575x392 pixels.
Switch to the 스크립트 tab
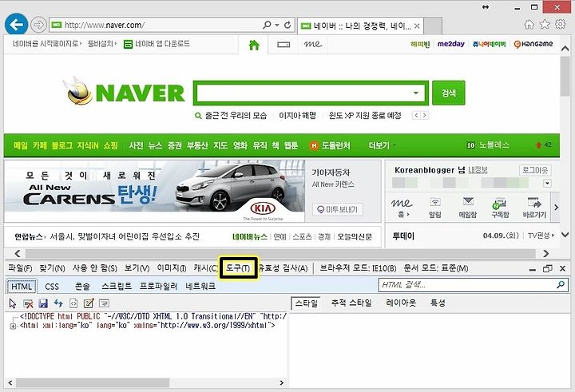117,287
